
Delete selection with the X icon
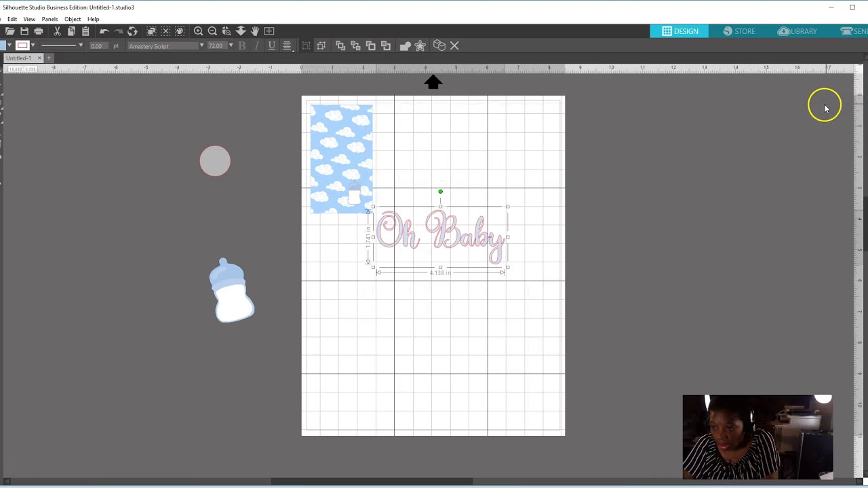[454, 46]
